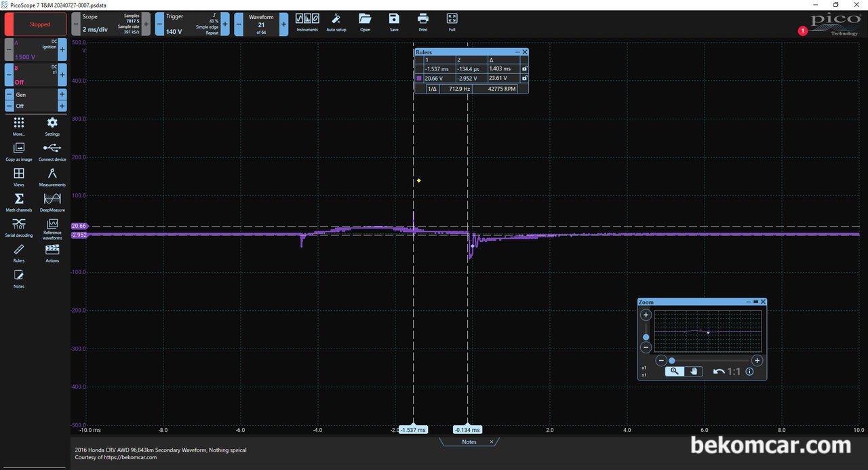
Task: Close the Zoom window
Action: click(x=763, y=302)
